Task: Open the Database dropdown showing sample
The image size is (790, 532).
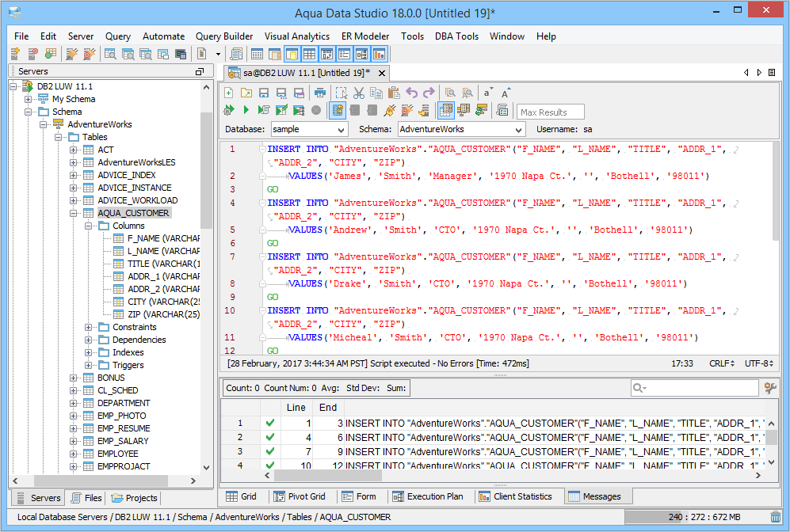Action: (x=308, y=129)
